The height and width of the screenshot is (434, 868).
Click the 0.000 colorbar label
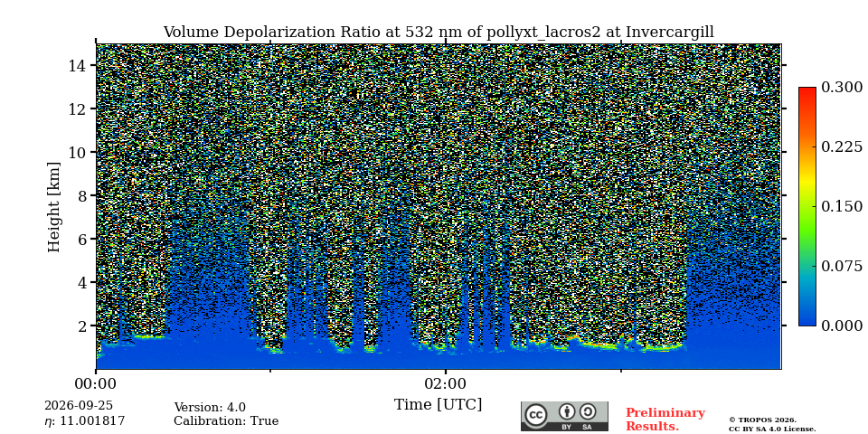coord(842,325)
